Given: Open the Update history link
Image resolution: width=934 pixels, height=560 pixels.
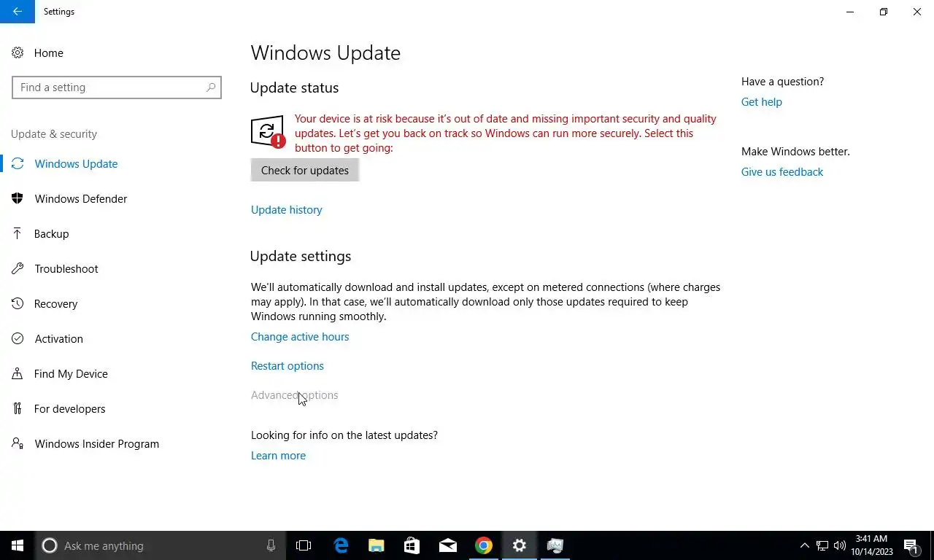Looking at the screenshot, I should coord(287,210).
